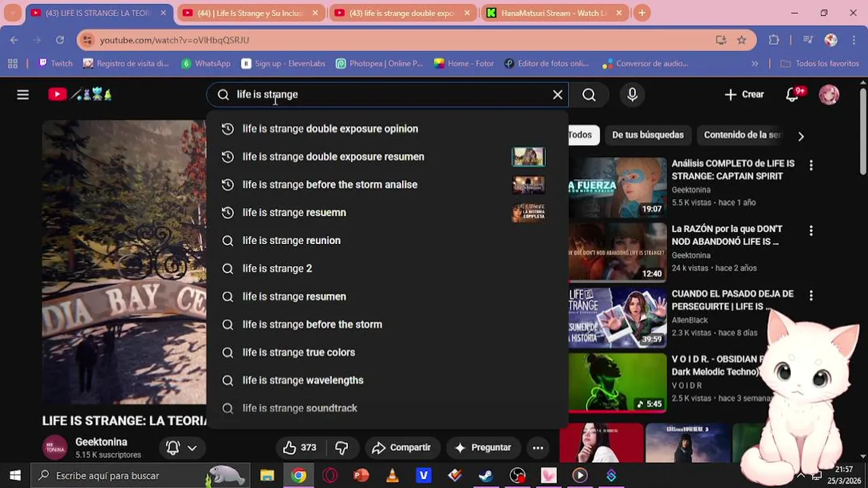
Task: Select the 'De tus búsquedas' filter chip
Action: click(x=648, y=135)
